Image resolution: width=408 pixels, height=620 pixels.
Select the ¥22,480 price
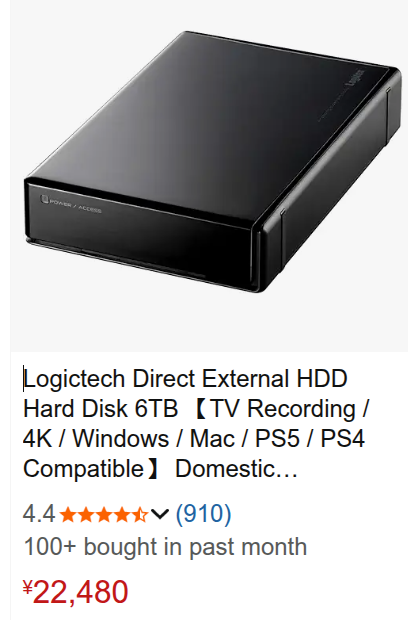[x=76, y=592]
